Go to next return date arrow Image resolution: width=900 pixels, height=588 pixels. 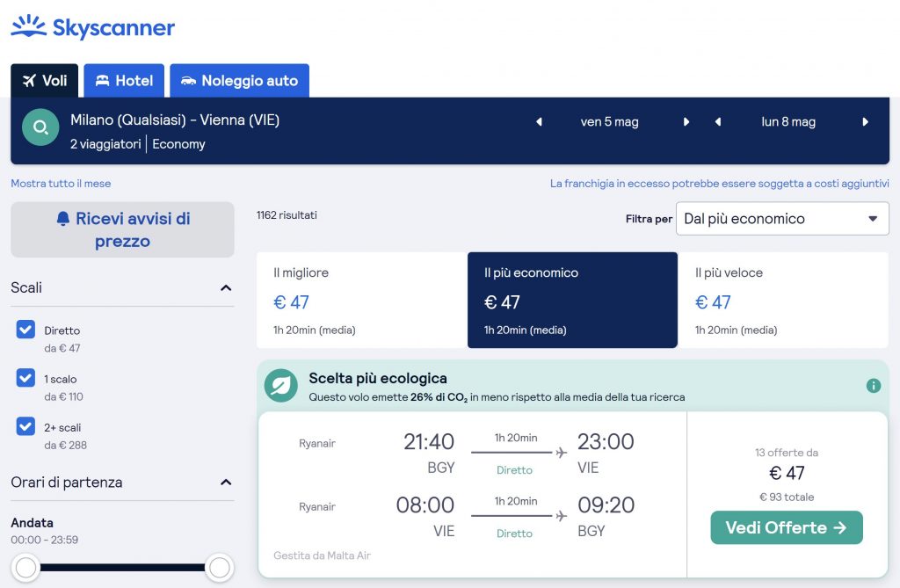point(866,122)
